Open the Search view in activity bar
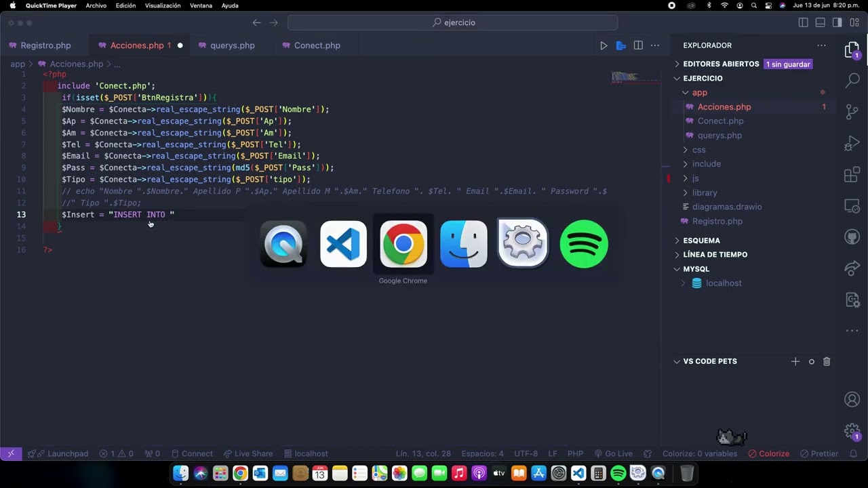This screenshot has width=868, height=488. coord(852,81)
